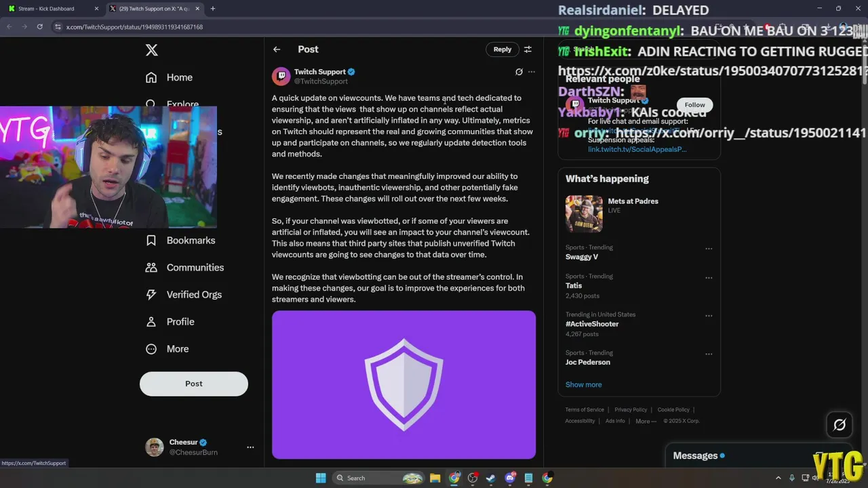The width and height of the screenshot is (868, 488).
Task: Click Show more under What's happening
Action: tap(583, 384)
